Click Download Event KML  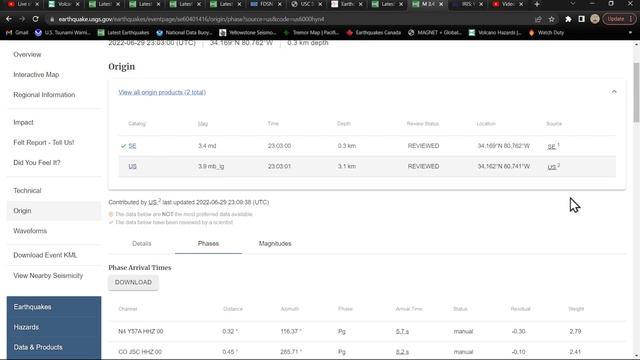[45, 255]
